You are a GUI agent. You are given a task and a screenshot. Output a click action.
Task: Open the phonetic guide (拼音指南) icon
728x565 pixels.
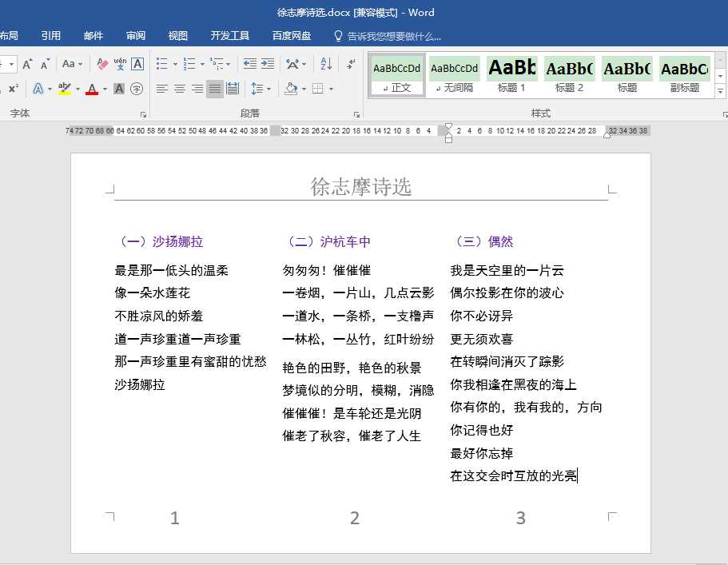(x=119, y=65)
